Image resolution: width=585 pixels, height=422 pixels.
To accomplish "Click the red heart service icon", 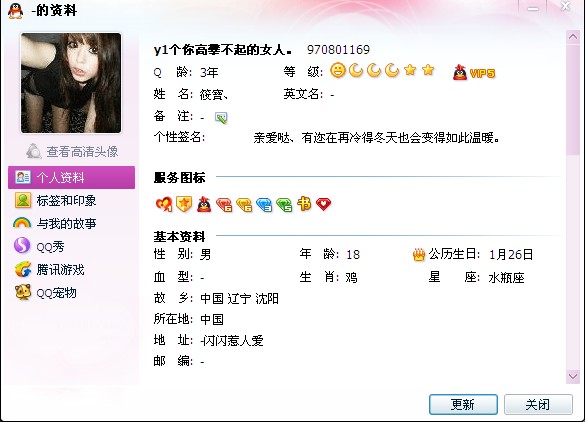I will (x=323, y=204).
